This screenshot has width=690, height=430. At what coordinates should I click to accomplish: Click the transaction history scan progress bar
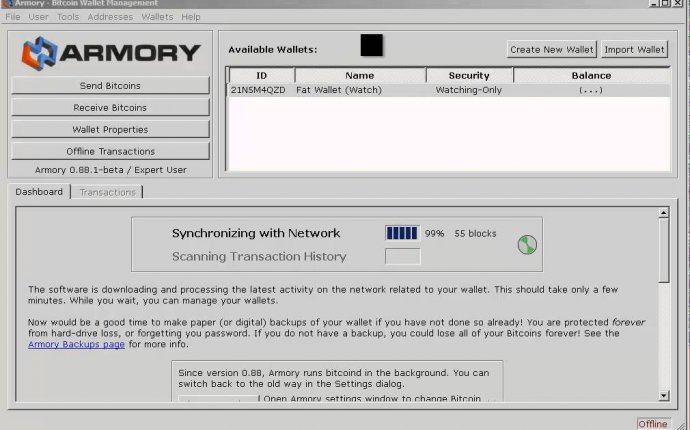(402, 256)
